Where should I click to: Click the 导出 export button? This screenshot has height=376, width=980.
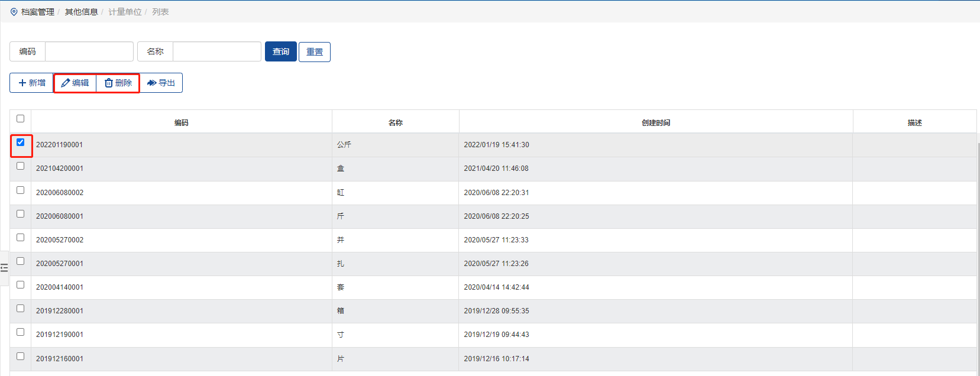[x=161, y=83]
